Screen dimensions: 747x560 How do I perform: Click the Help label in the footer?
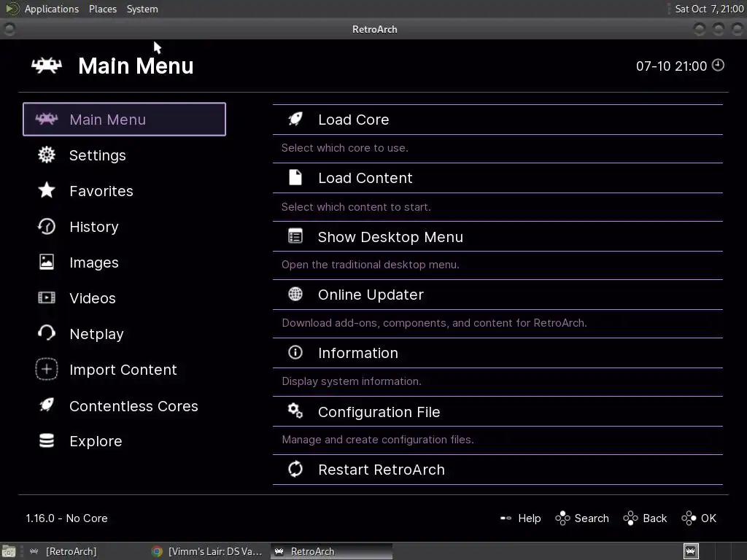click(x=530, y=518)
